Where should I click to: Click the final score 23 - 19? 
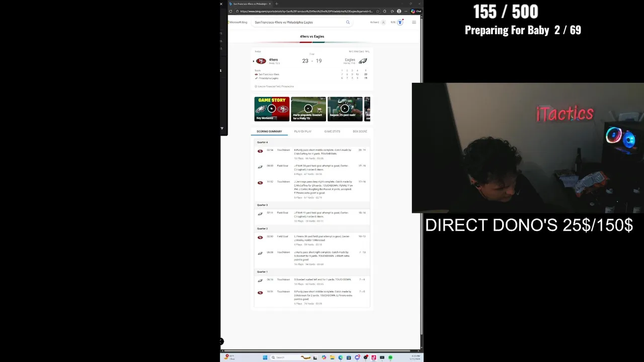312,61
